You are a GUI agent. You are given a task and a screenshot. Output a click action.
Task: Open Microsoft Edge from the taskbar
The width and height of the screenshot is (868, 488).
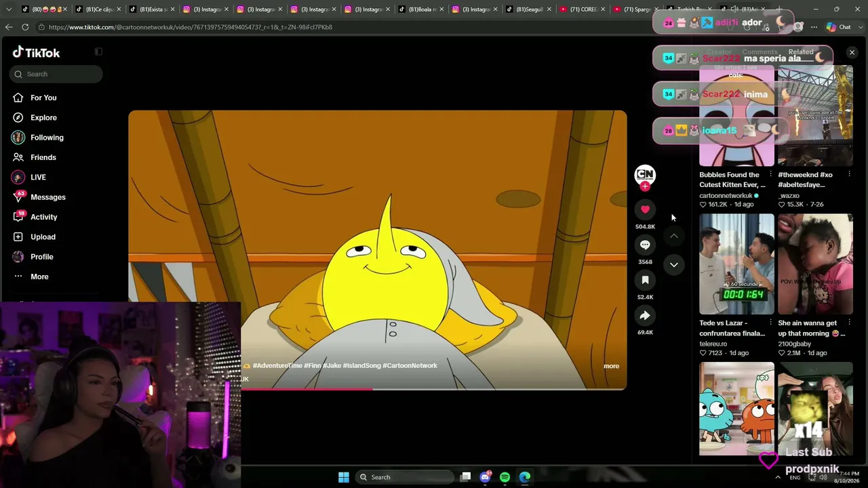click(x=525, y=477)
